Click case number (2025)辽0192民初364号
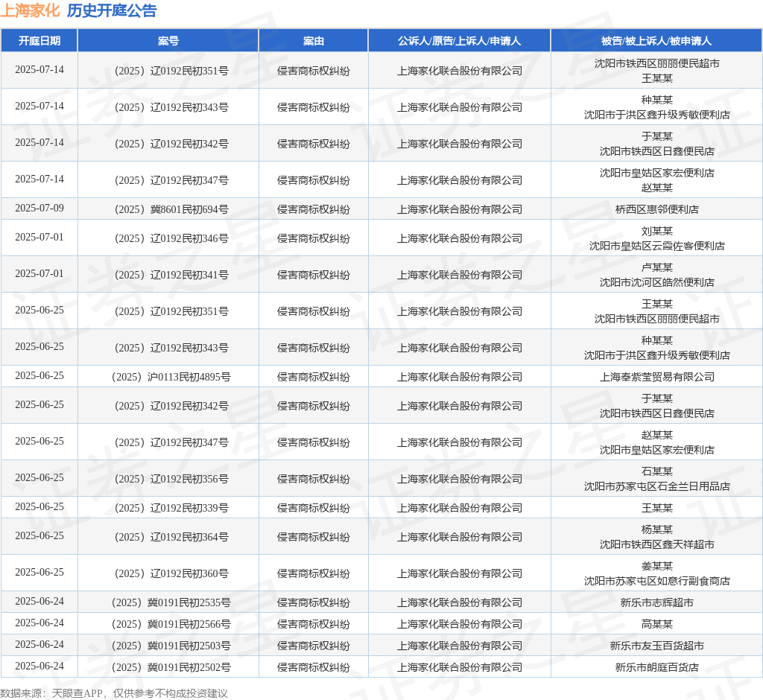 pos(171,537)
